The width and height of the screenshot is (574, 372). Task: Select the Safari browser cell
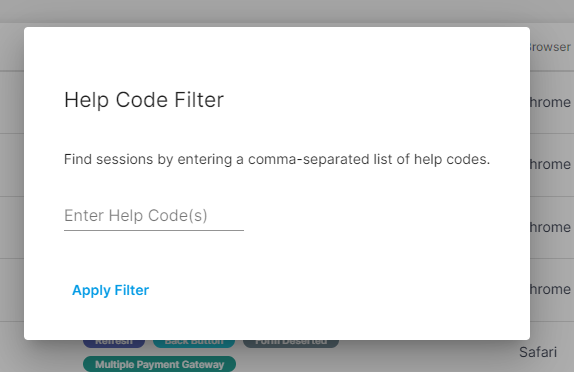pos(538,352)
